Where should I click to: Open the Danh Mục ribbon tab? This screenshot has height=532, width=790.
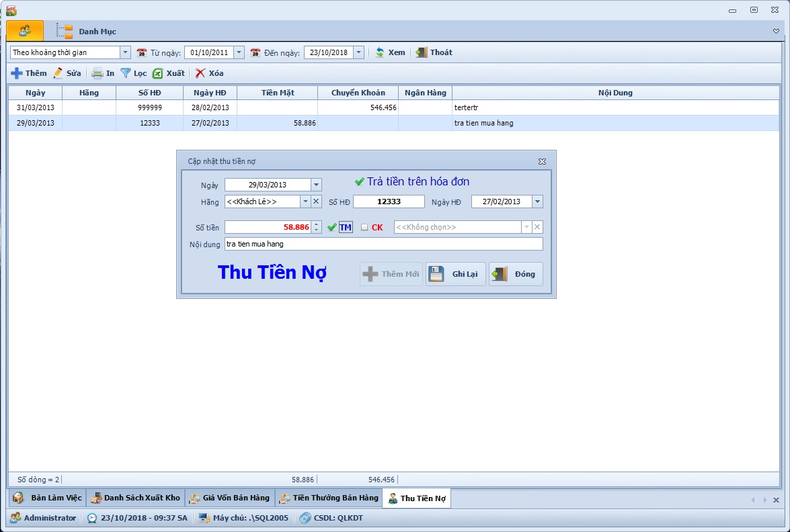pos(96,32)
